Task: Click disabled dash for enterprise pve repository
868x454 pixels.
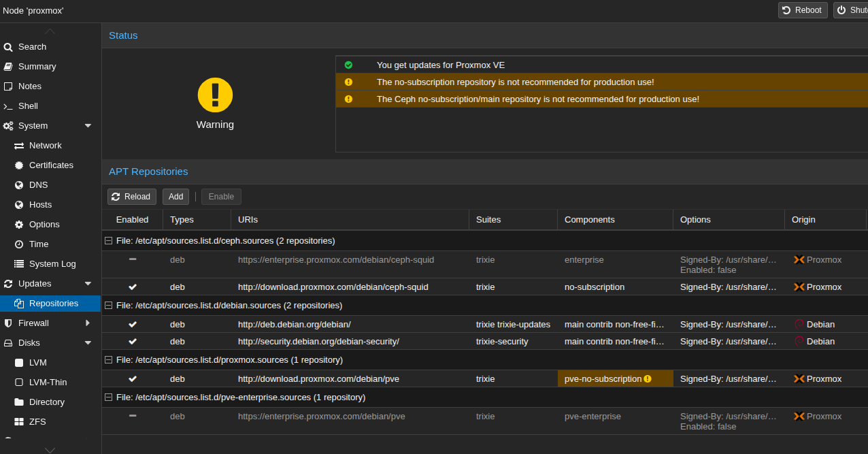Action: tap(133, 415)
